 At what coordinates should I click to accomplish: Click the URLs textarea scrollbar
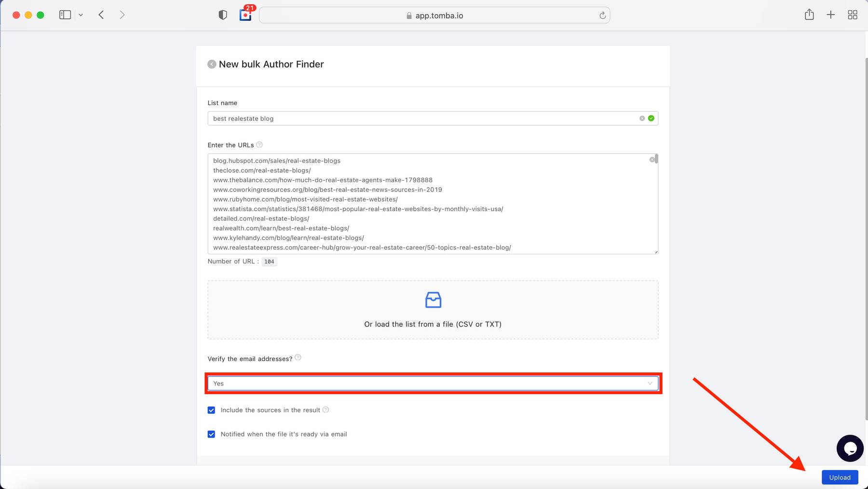(656, 159)
